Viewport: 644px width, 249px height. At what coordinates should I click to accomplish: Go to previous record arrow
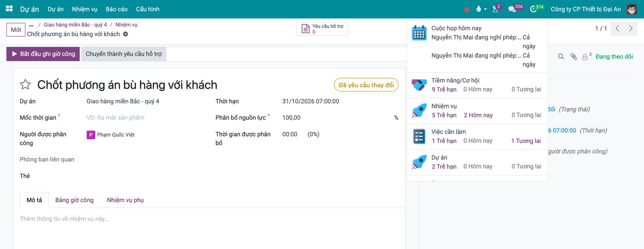(617, 28)
